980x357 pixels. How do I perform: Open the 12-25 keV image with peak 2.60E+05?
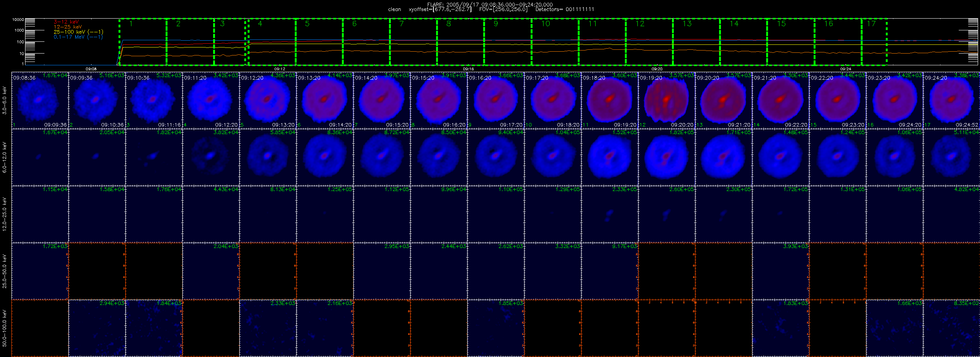pos(667,214)
